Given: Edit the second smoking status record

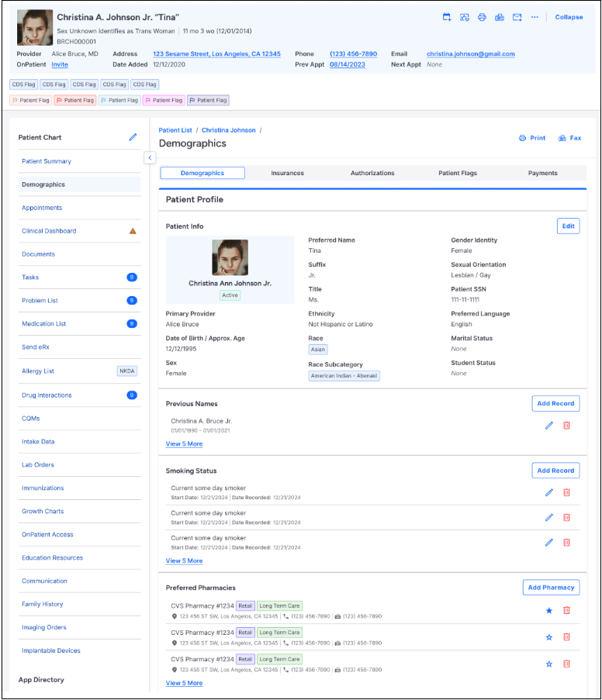Looking at the screenshot, I should [548, 517].
